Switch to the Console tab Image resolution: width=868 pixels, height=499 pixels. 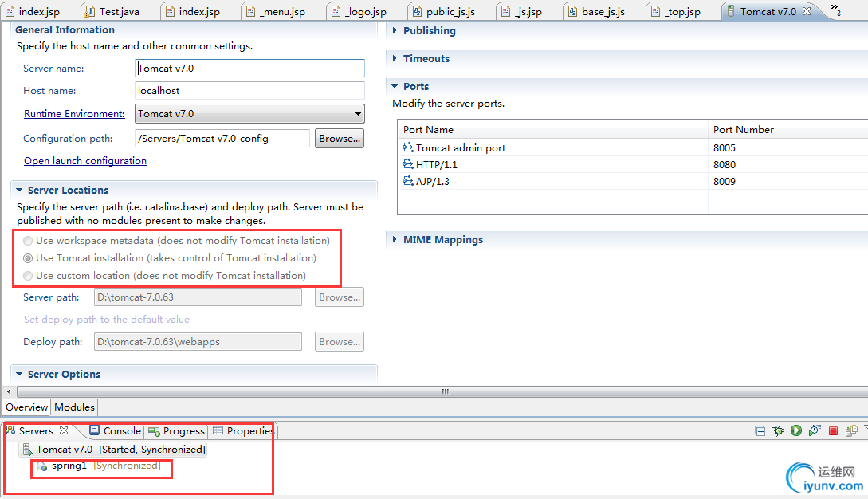click(115, 431)
